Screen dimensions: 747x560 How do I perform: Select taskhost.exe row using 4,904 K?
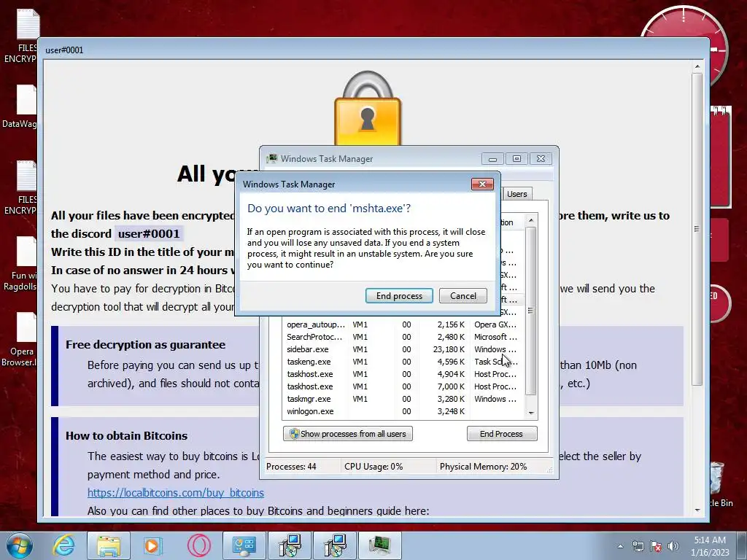tap(403, 374)
